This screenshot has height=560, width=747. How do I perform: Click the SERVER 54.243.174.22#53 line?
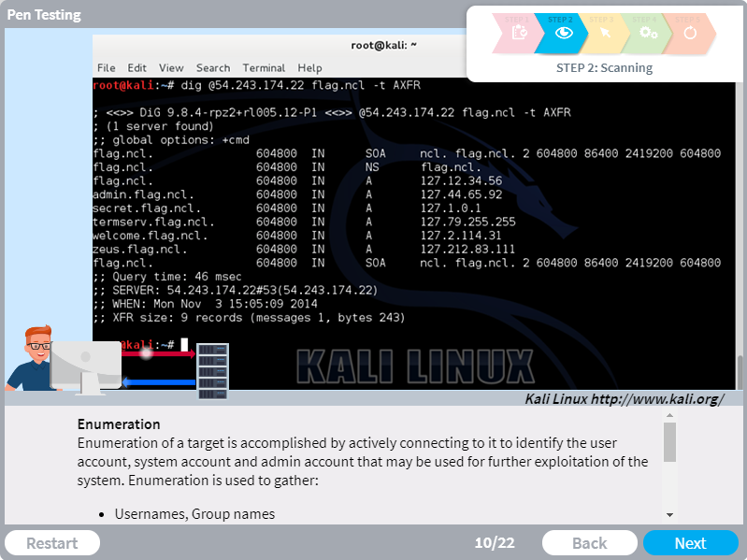[236, 291]
